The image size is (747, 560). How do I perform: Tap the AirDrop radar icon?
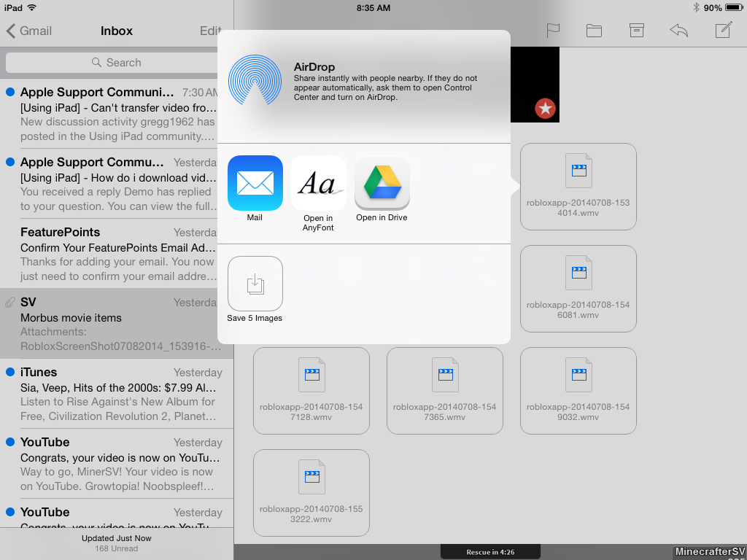click(255, 79)
